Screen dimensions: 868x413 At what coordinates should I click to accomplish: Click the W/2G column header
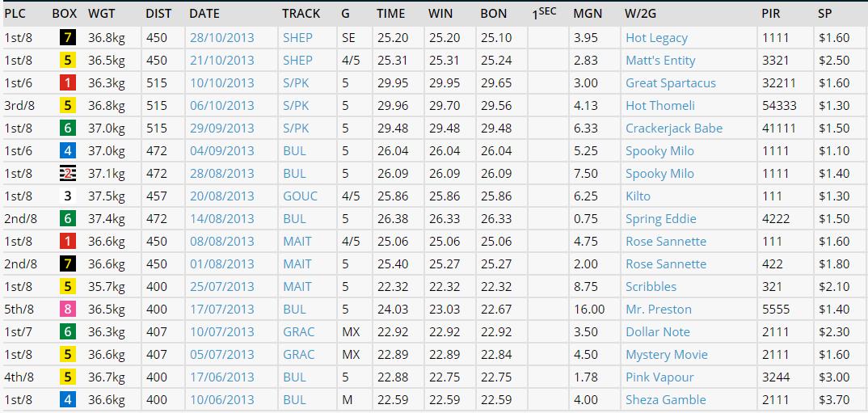[x=640, y=14]
